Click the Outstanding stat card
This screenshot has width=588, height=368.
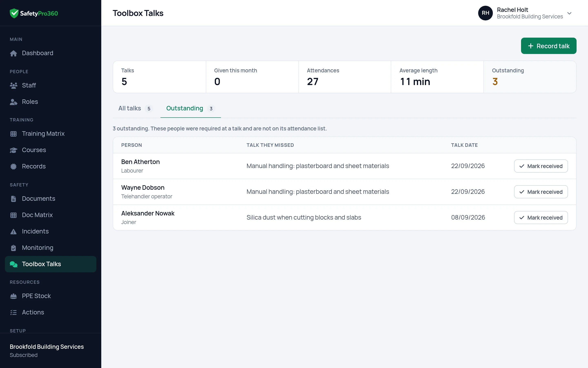coord(530,77)
